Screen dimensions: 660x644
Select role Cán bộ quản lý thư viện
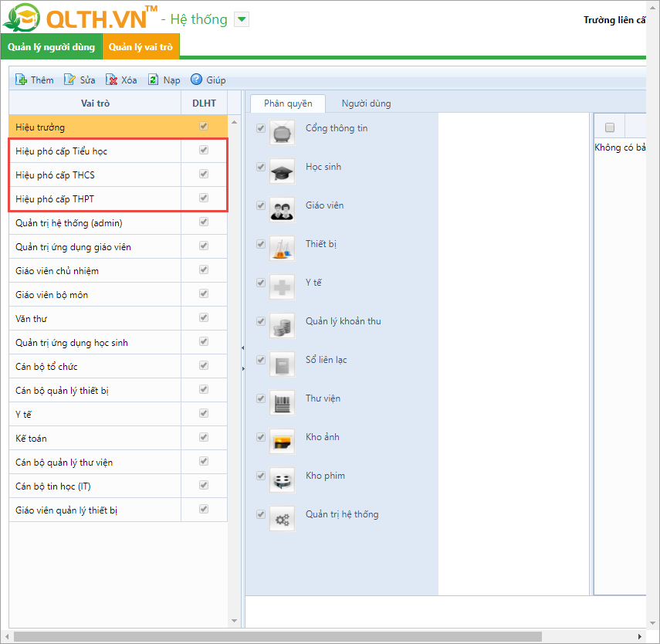(118, 463)
